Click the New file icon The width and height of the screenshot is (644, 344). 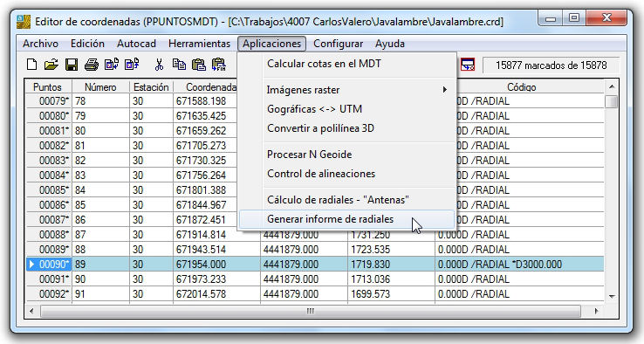pos(31,65)
